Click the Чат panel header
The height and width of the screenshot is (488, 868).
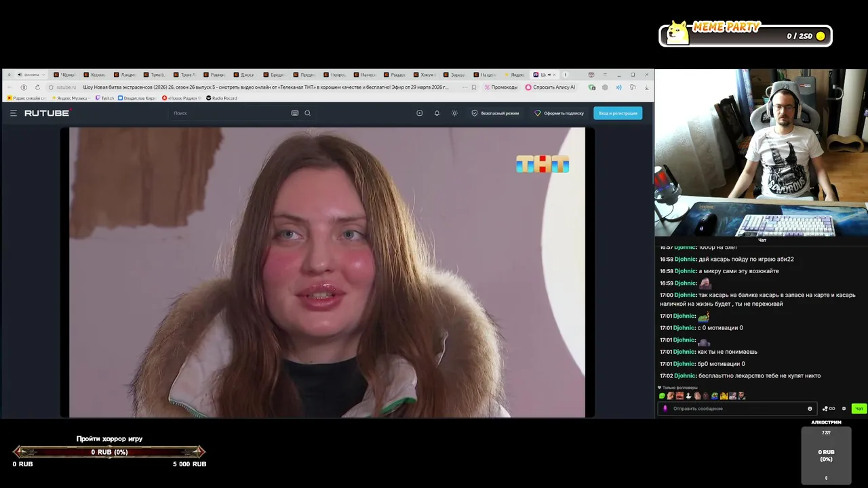762,240
